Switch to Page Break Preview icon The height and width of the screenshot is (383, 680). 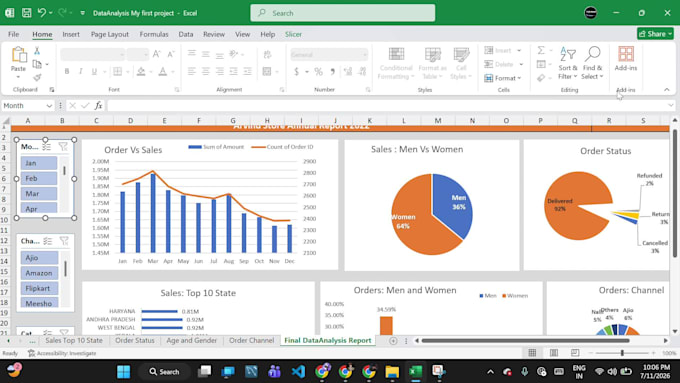tap(575, 353)
